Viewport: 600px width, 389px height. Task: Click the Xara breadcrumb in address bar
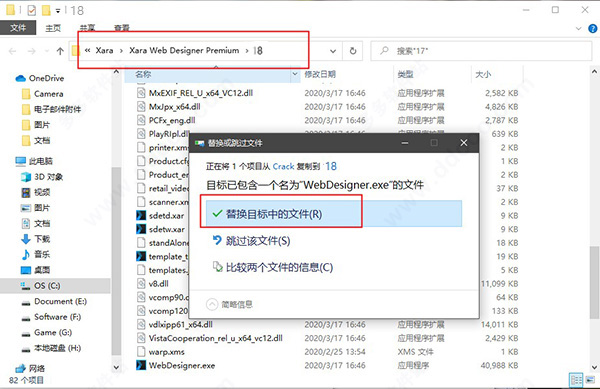point(104,50)
